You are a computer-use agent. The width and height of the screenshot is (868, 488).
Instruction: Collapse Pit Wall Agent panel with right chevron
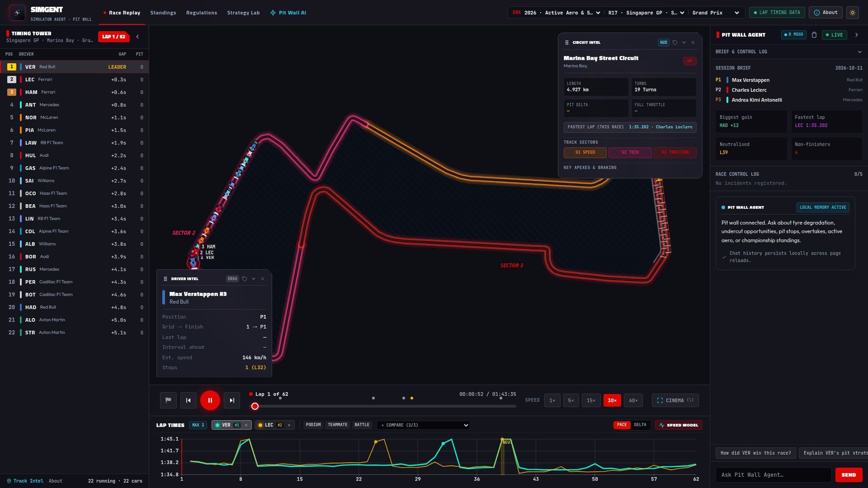857,35
